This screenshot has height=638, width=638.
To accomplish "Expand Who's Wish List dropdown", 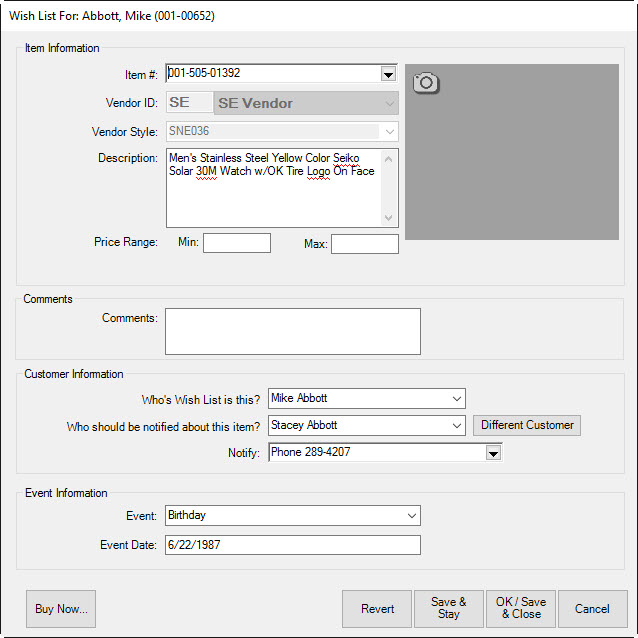I will click(456, 399).
